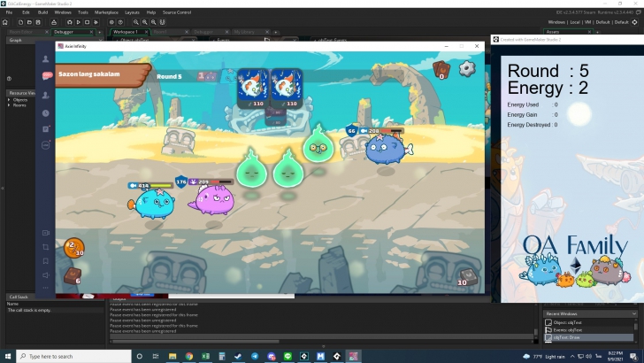Click the bookmark icon in sidebar
This screenshot has width=644, height=363.
coord(46,261)
